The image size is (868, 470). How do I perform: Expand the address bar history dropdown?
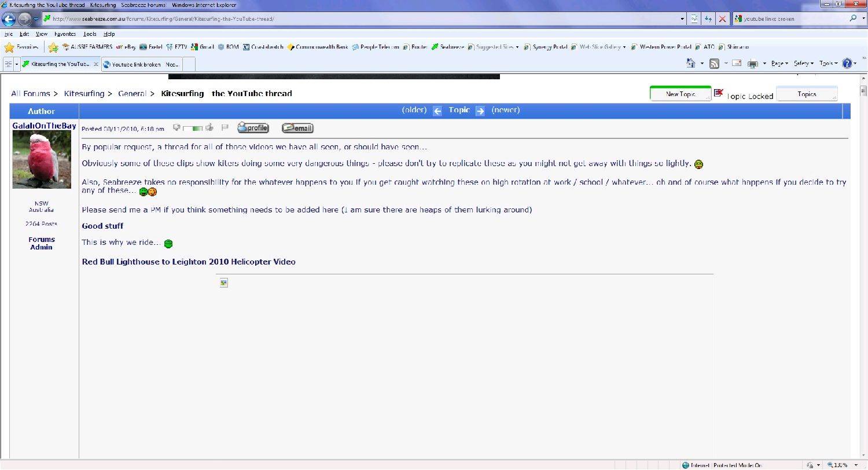pos(683,19)
